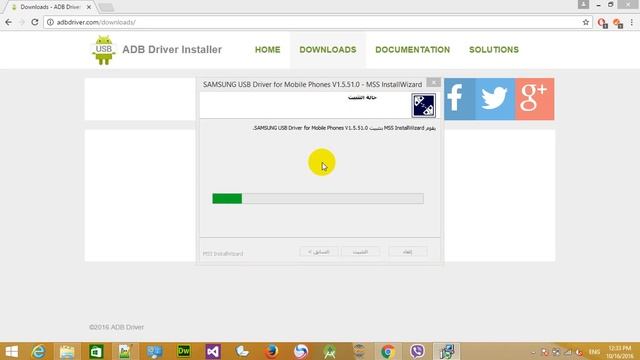Screen dimensions: 640x360
Task: Launch Firefox from the taskbar
Action: [271, 351]
